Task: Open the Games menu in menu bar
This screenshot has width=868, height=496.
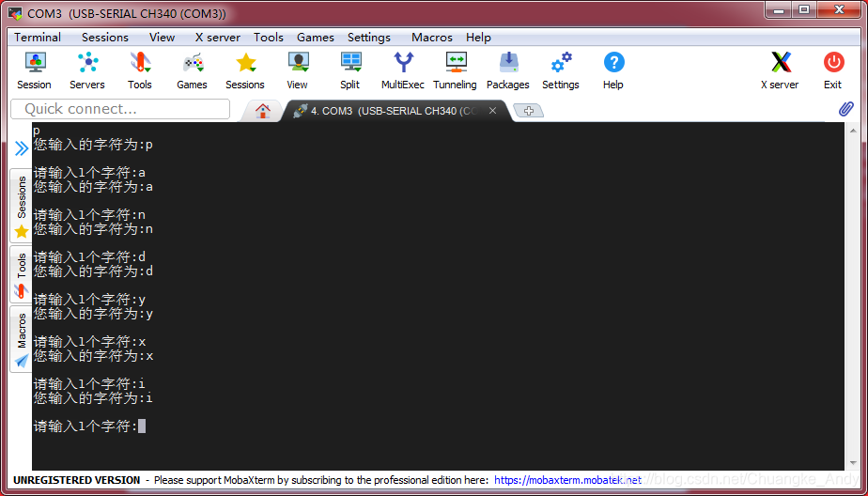Action: (x=316, y=37)
